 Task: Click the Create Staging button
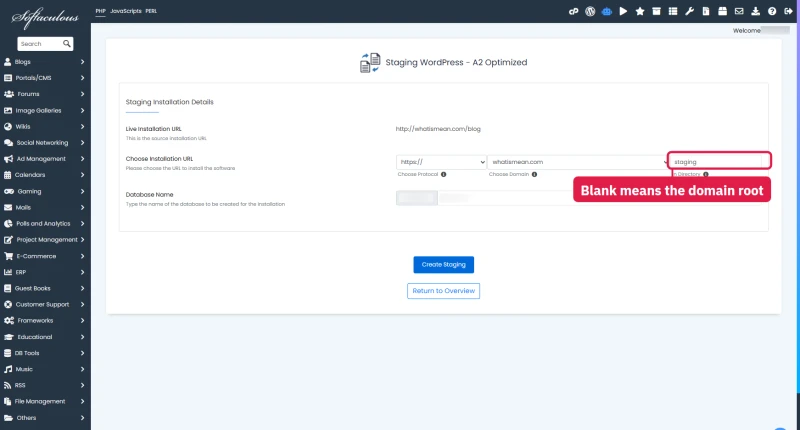(x=443, y=264)
